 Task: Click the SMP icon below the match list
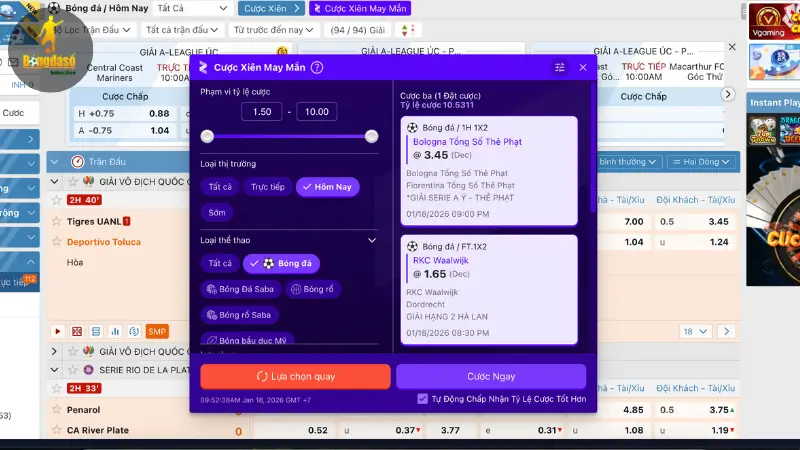click(x=157, y=331)
